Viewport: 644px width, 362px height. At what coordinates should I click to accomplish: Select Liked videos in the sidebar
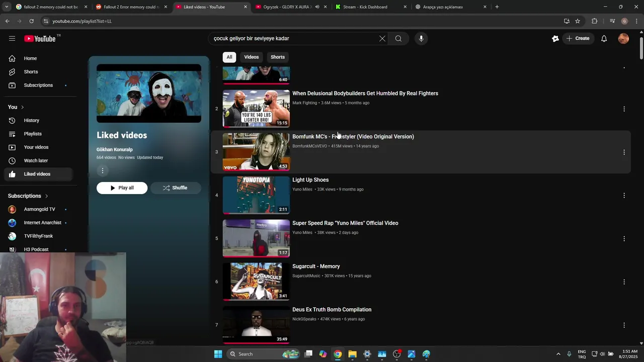(38, 174)
